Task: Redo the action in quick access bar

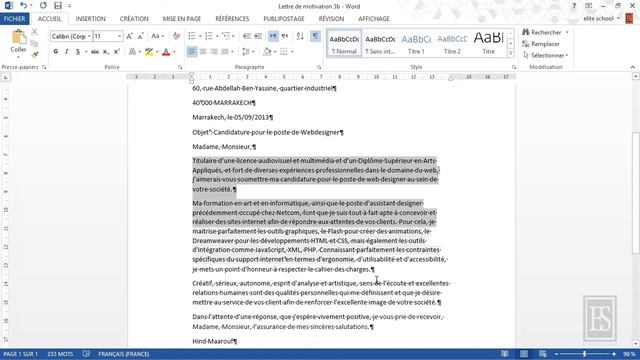Action: click(x=43, y=6)
